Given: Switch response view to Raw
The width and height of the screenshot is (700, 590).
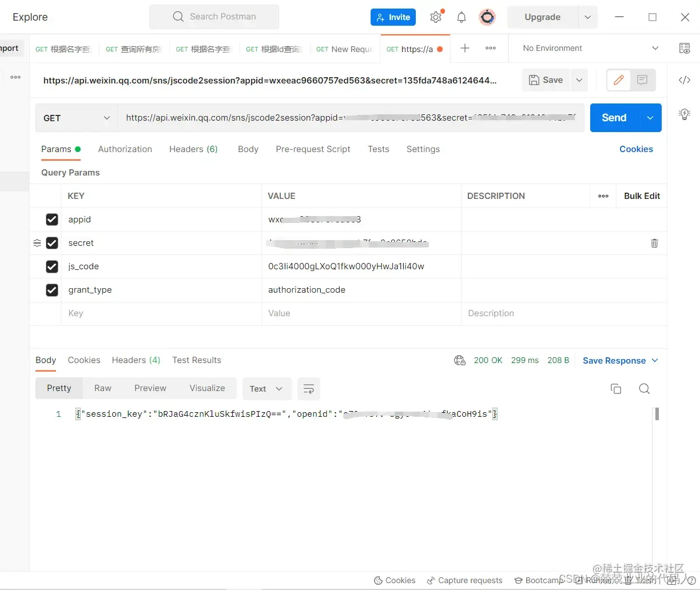Looking at the screenshot, I should [103, 388].
